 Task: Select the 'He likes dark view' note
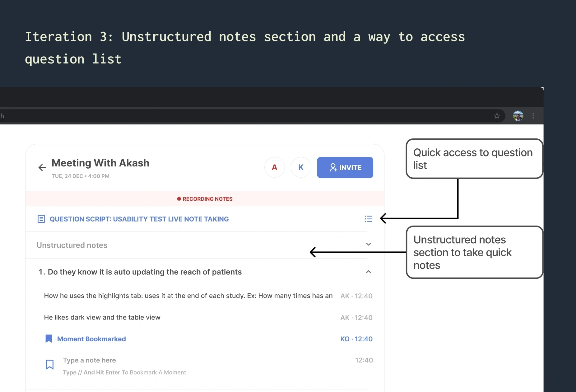pyautogui.click(x=102, y=317)
